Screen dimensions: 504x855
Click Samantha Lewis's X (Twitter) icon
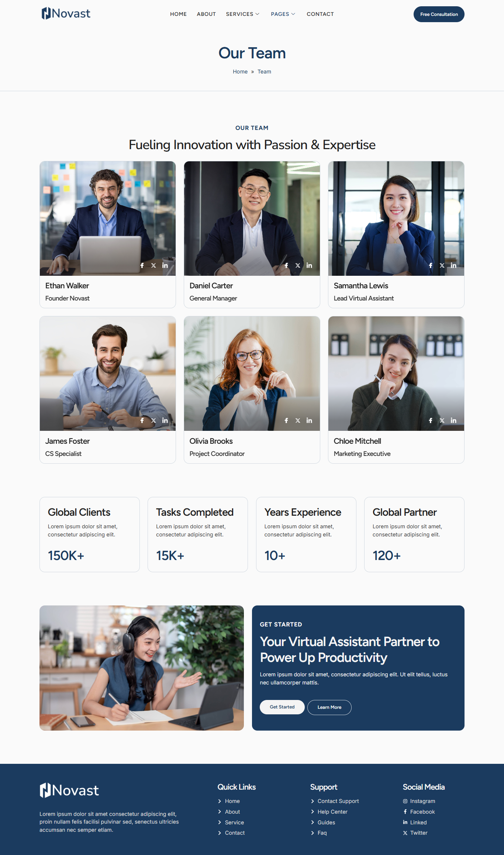coord(442,265)
